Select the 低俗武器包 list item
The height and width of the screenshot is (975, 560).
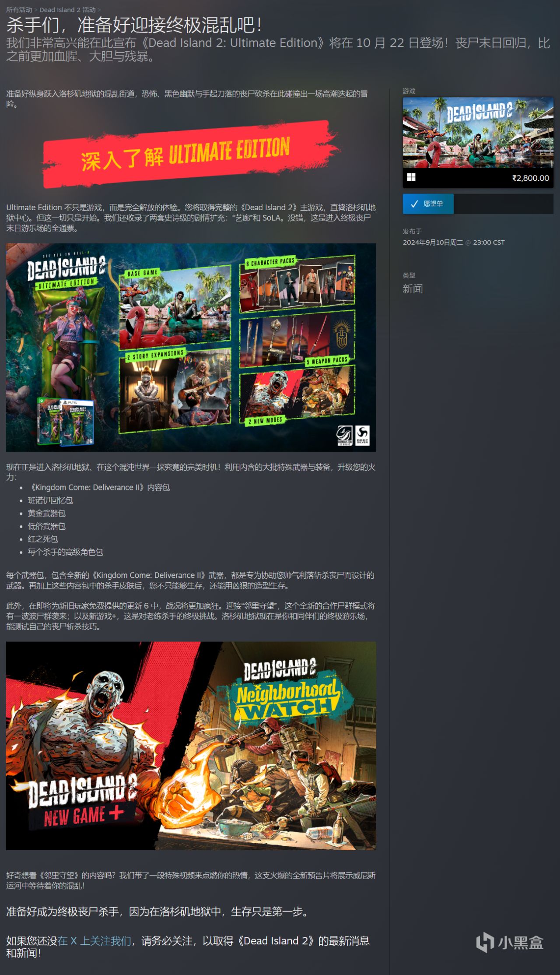[x=47, y=526]
